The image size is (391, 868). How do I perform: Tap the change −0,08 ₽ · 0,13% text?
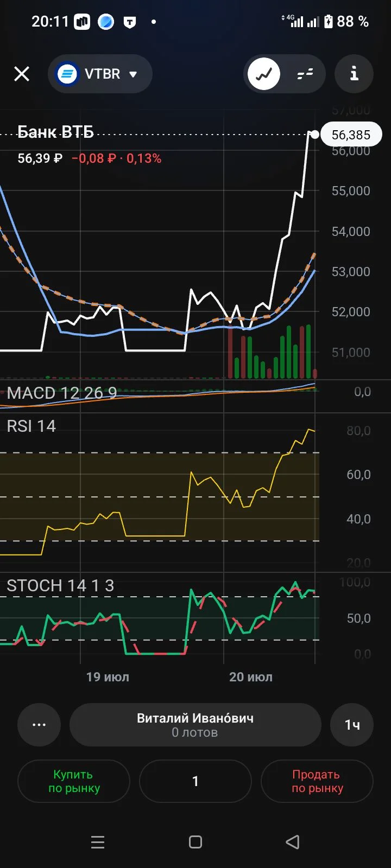(116, 158)
